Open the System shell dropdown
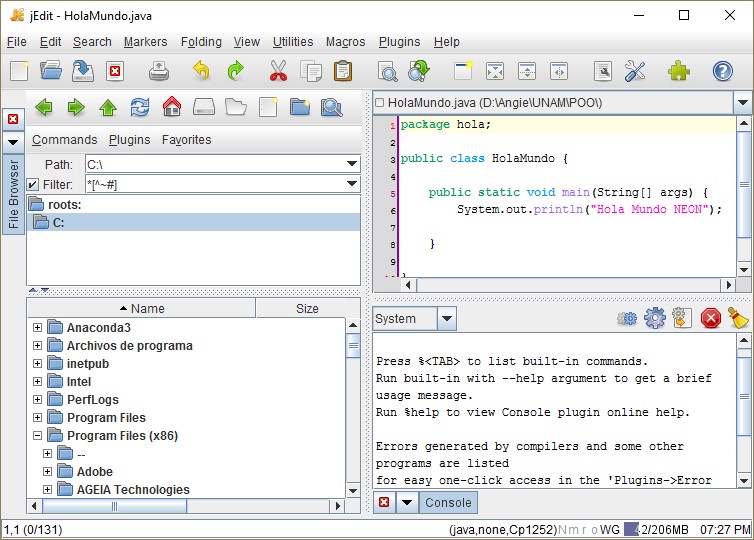Viewport: 754px width, 540px height. pos(447,318)
